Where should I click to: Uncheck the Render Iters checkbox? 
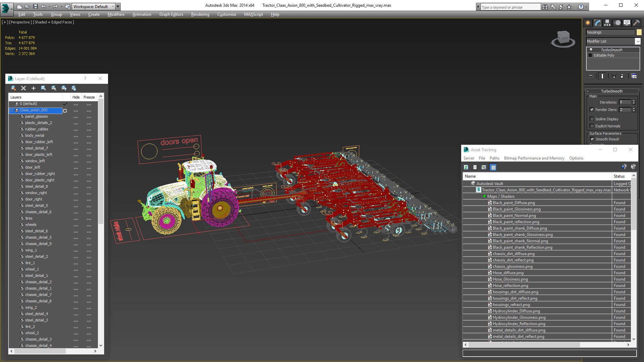pyautogui.click(x=592, y=110)
